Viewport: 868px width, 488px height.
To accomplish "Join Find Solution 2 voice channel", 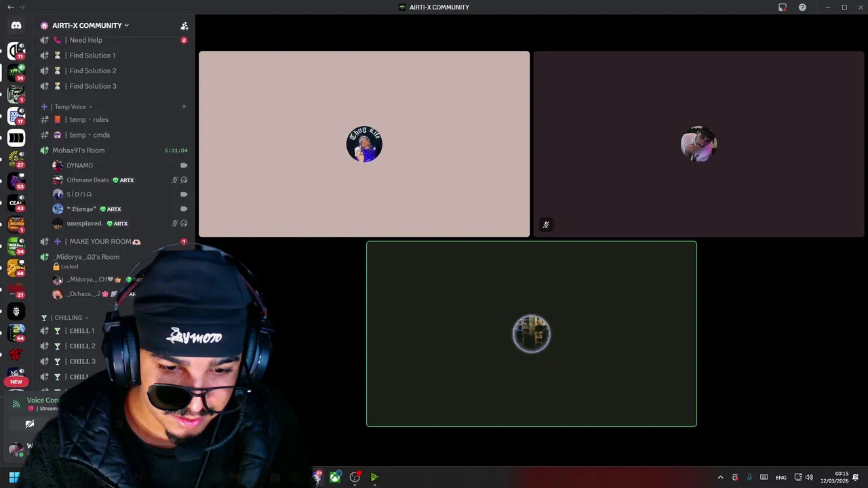I will click(113, 70).
